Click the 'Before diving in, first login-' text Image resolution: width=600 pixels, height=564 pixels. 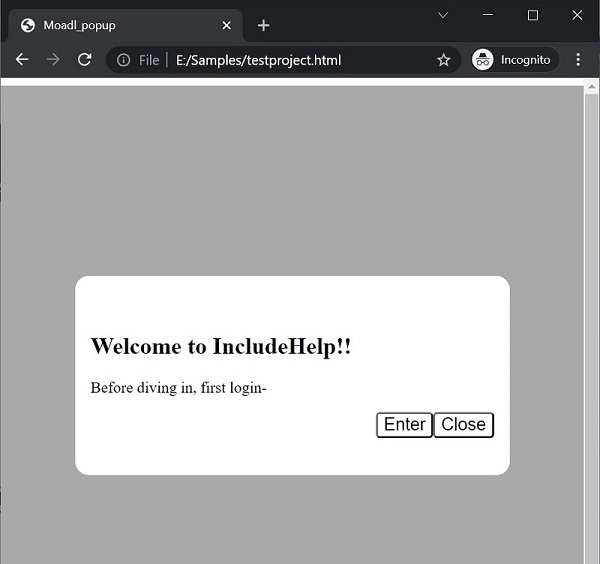coord(178,388)
